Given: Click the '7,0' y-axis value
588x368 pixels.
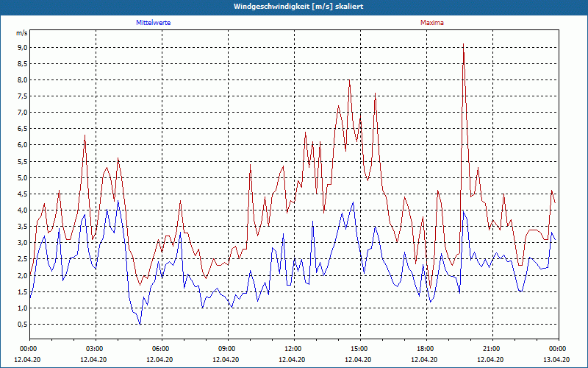Looking at the screenshot, I should coord(22,113).
